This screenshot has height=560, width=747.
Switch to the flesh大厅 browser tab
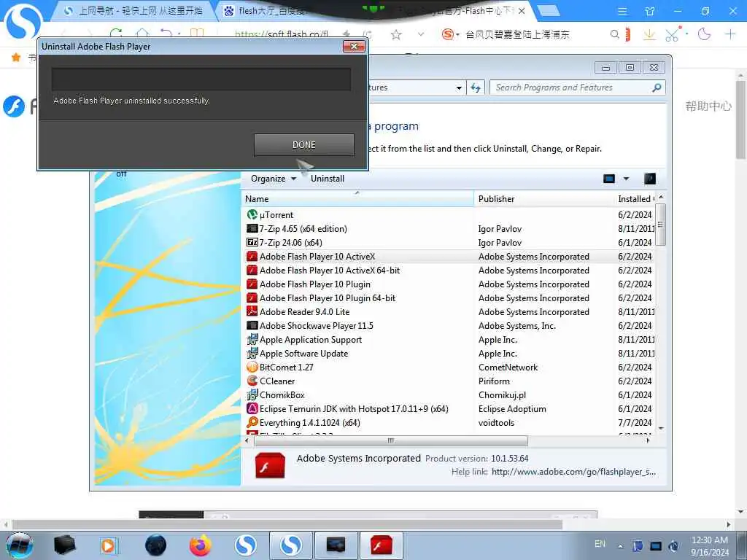pyautogui.click(x=267, y=10)
